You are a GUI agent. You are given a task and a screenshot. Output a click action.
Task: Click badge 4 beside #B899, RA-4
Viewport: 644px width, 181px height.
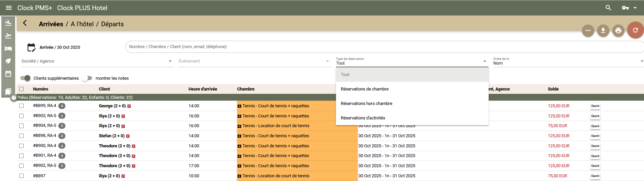pyautogui.click(x=62, y=106)
